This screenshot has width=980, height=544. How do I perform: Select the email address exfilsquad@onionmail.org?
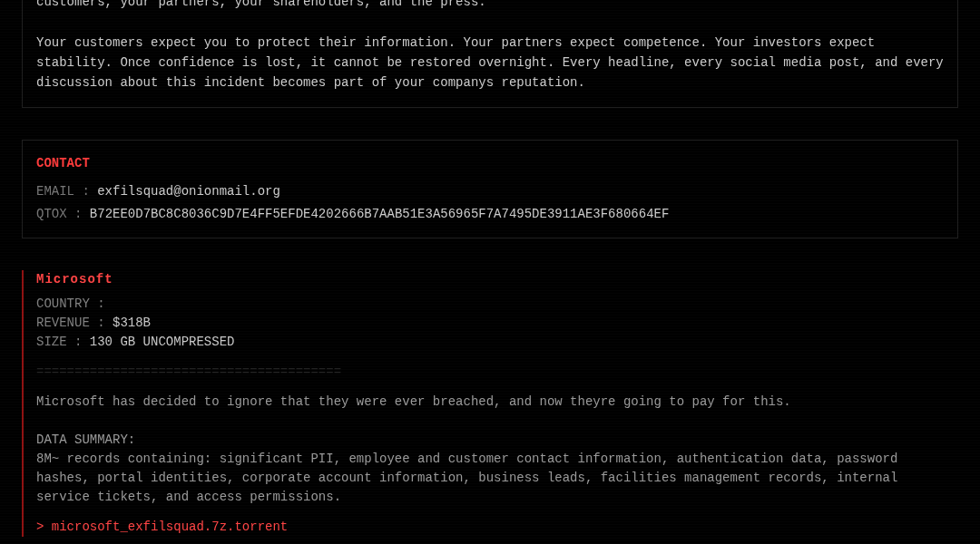(x=189, y=191)
